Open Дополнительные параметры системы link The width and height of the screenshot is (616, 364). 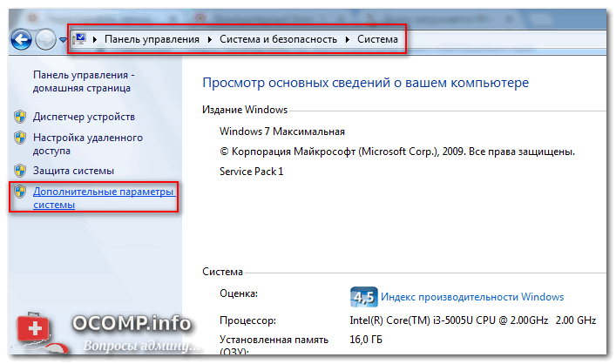click(x=104, y=198)
